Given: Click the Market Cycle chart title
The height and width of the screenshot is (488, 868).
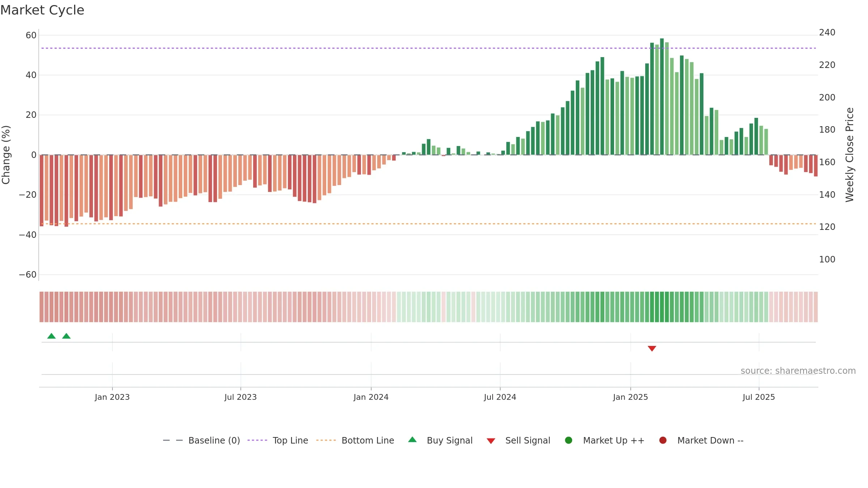Looking at the screenshot, I should click(42, 10).
